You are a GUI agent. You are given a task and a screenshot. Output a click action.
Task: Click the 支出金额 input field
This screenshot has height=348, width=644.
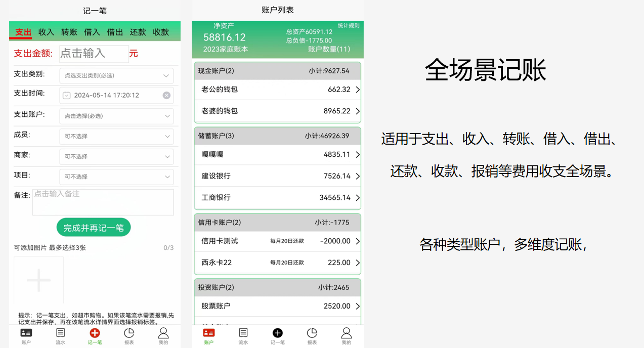[94, 54]
